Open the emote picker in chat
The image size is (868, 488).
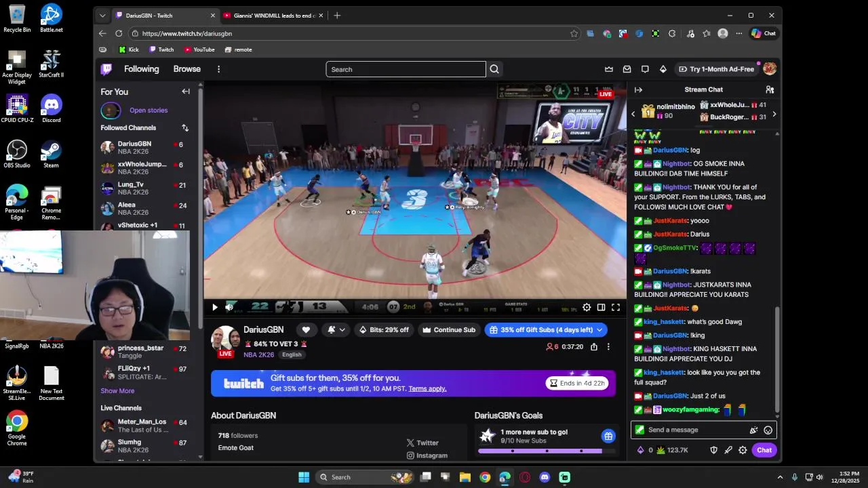768,430
